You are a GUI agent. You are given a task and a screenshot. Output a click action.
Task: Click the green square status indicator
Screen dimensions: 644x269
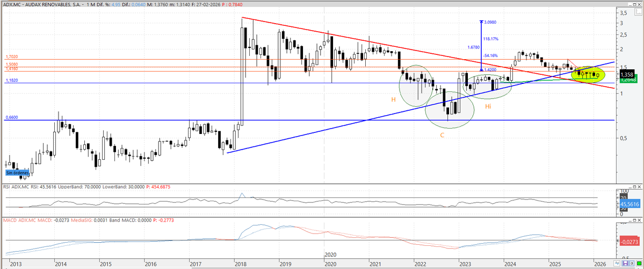(639, 263)
